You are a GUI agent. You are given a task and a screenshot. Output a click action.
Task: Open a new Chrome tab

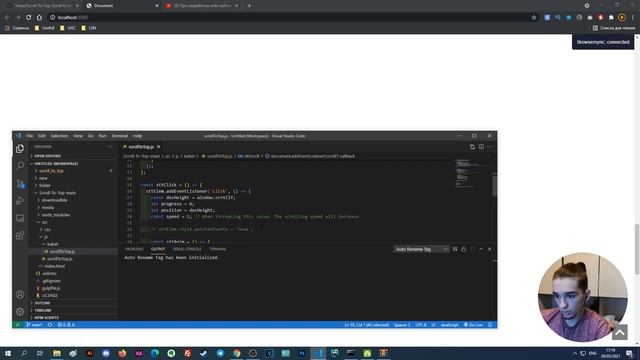point(249,6)
